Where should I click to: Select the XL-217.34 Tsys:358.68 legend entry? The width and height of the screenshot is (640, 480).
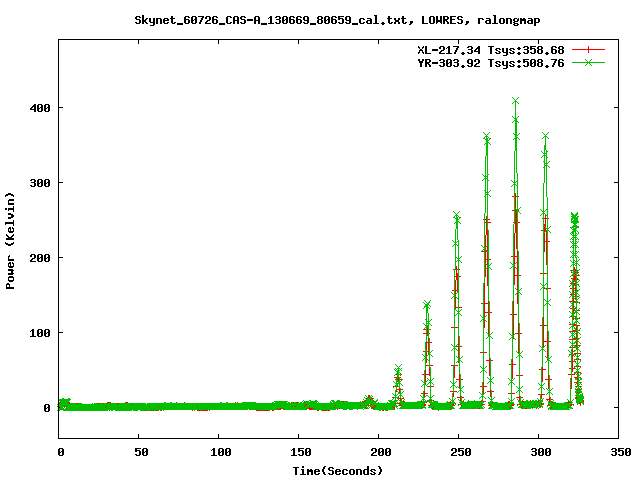pyautogui.click(x=490, y=50)
